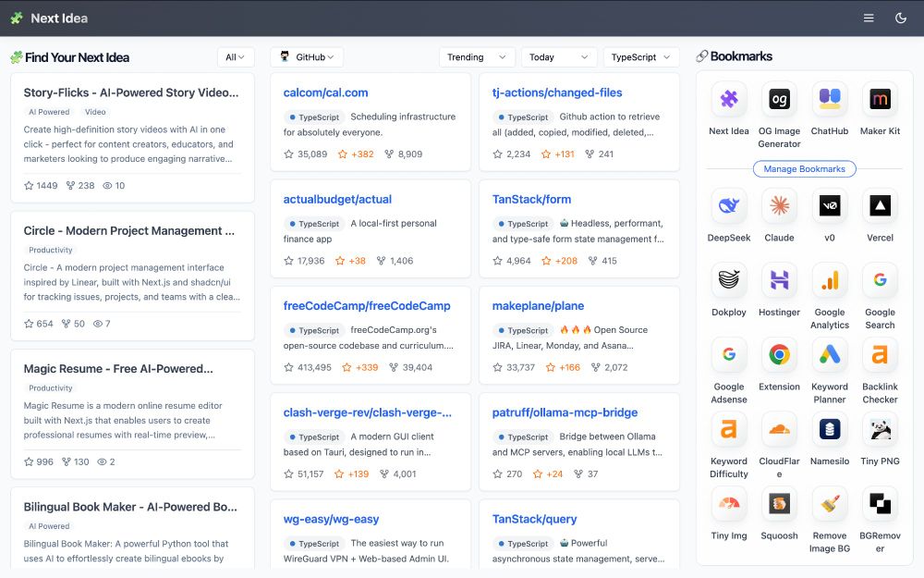Select the GitHub source selector
The image size is (924, 578).
(x=308, y=56)
